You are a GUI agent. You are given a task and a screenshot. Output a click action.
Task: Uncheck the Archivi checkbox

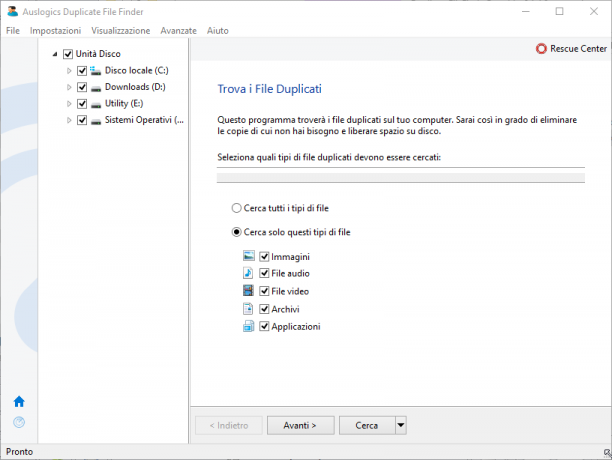coord(264,309)
